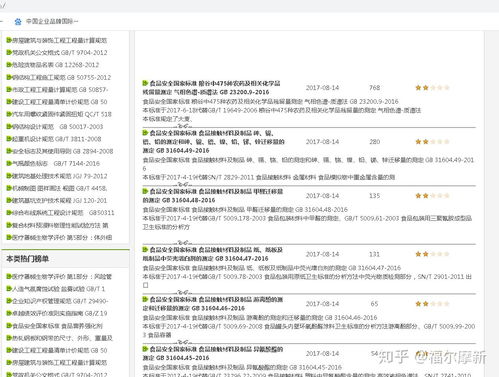Open the 机械制图 GB/T 4458 link
The width and height of the screenshot is (499, 377).
(x=60, y=188)
